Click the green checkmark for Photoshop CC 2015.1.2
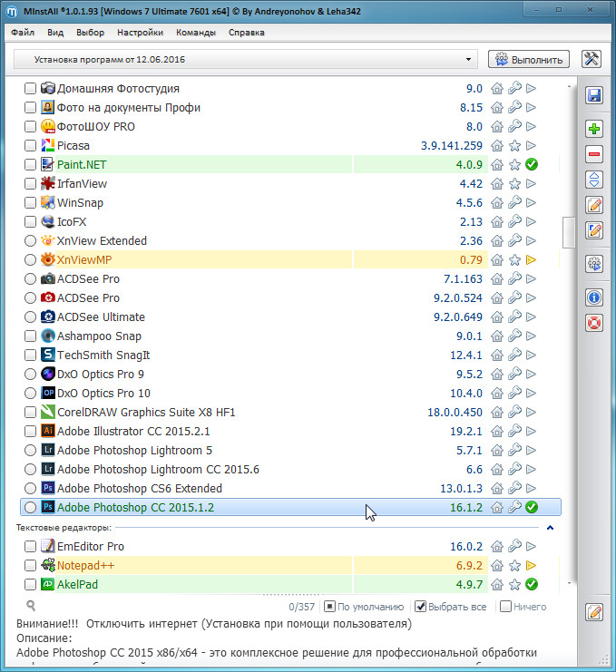The image size is (616, 672). coord(532,508)
